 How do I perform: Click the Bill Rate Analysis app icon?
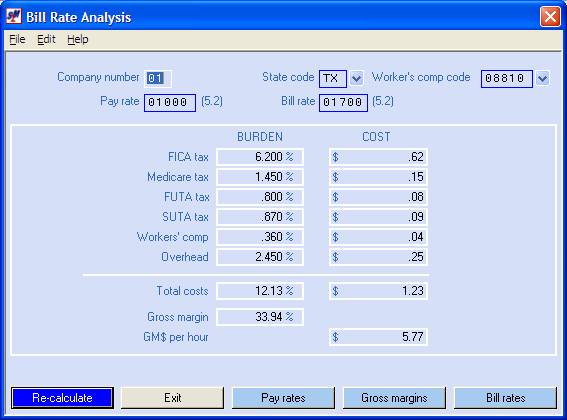[x=14, y=16]
